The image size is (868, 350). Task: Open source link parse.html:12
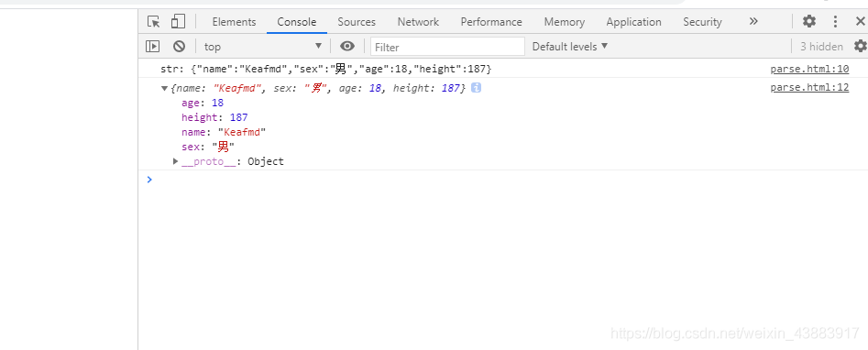click(x=809, y=88)
